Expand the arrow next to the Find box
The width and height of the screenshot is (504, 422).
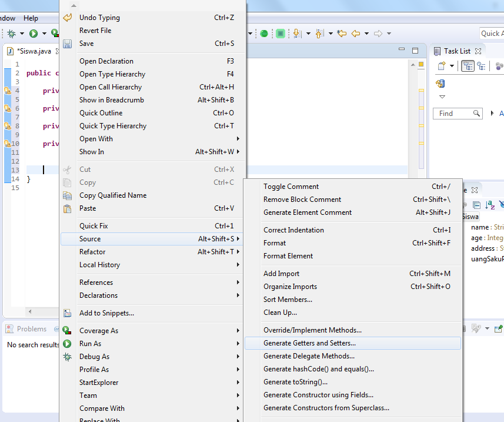(492, 113)
